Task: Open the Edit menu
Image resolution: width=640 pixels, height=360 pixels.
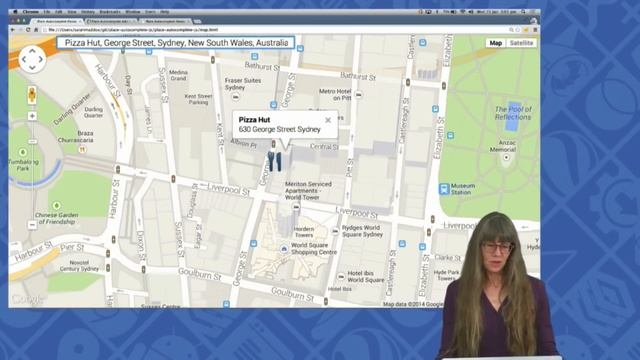Action: (x=59, y=12)
